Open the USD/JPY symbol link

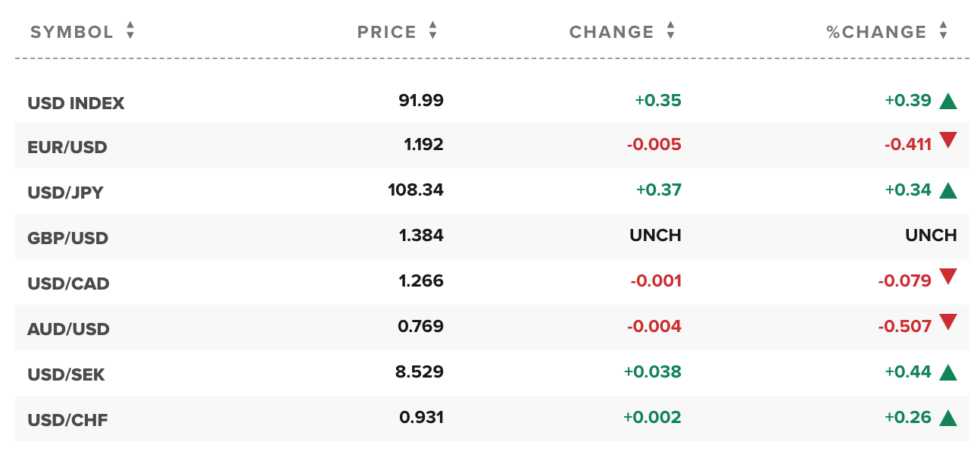point(65,193)
